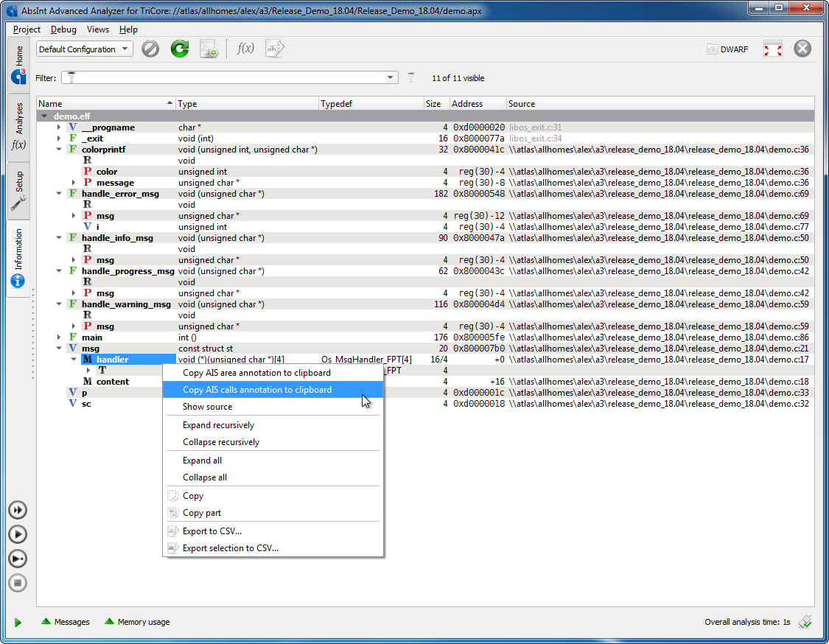This screenshot has width=829, height=644.
Task: Collapse the demo.elf root node
Action: (44, 116)
